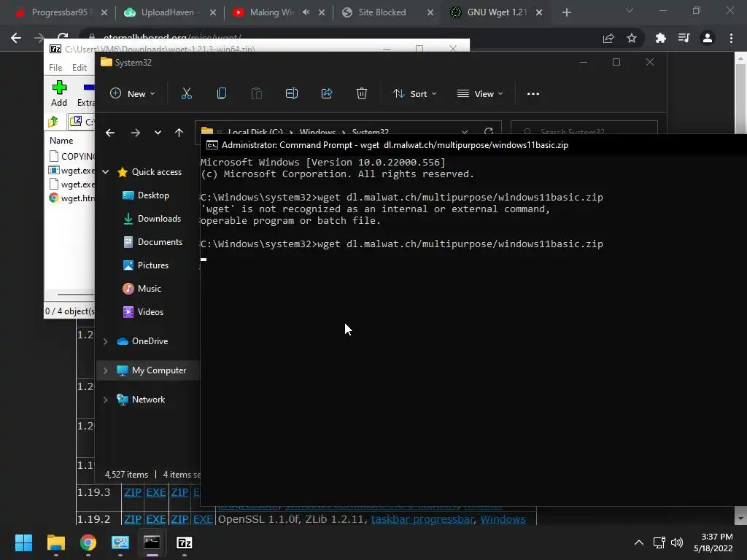Select Music in the navigation pane
Viewport: 747px width, 560px height.
(x=149, y=289)
